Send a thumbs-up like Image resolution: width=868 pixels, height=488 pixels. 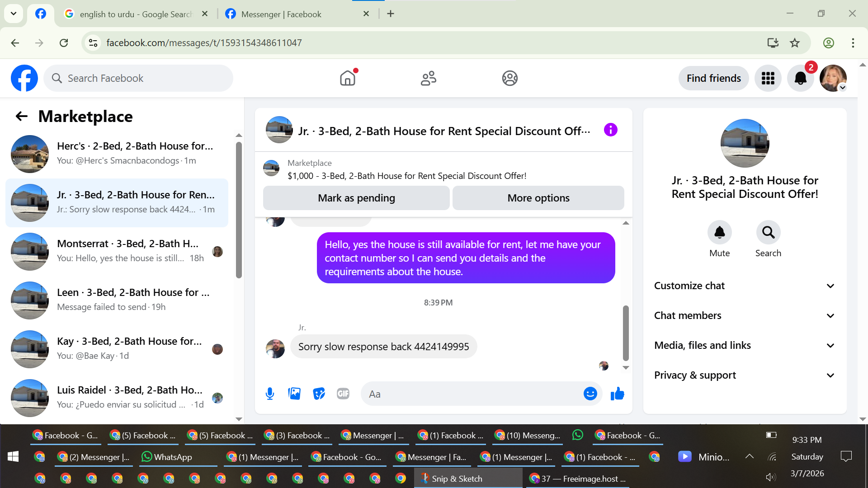tap(617, 394)
